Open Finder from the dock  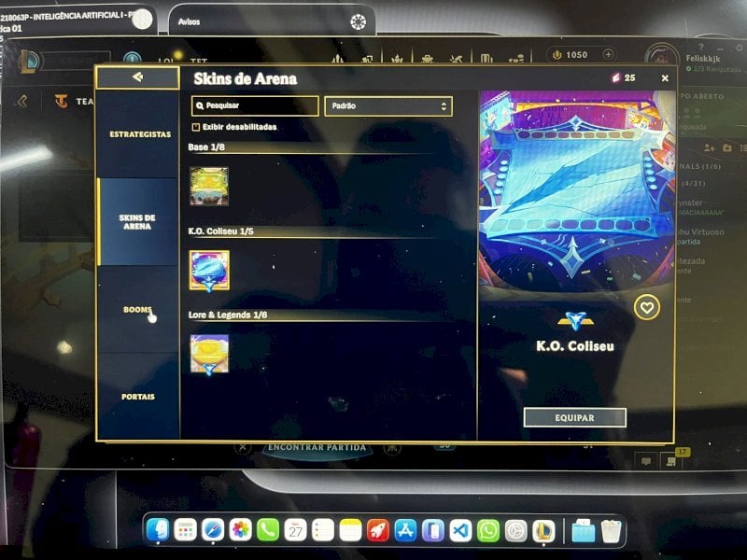click(x=158, y=530)
